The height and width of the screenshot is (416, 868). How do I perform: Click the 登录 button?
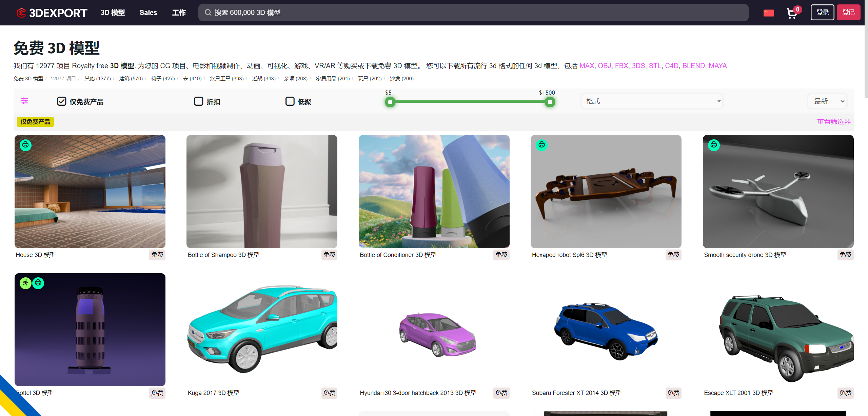tap(822, 12)
